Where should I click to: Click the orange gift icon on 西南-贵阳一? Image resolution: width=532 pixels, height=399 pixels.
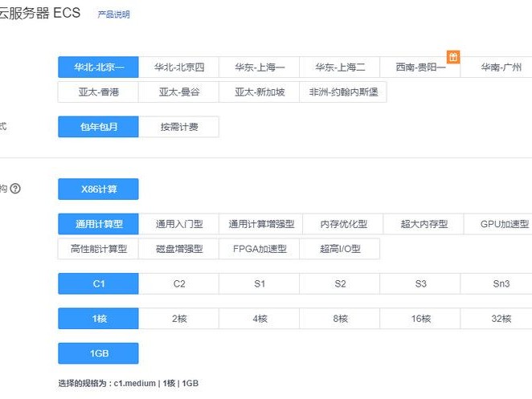pos(453,57)
